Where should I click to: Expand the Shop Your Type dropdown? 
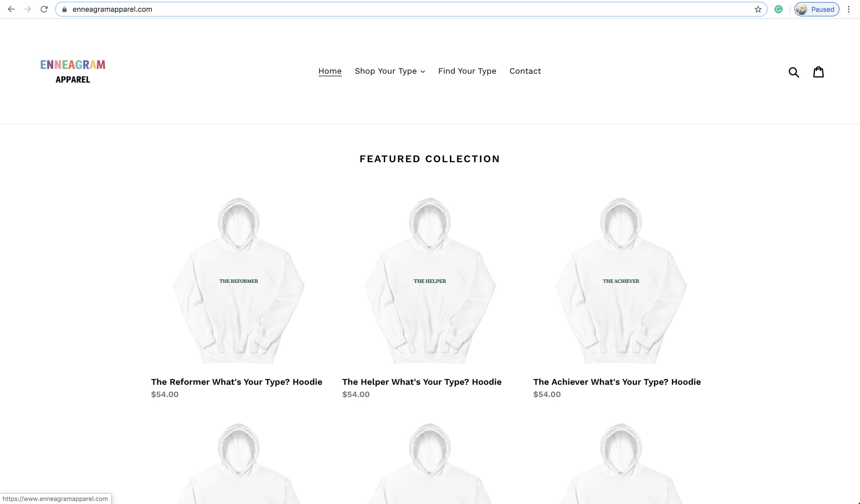(x=390, y=71)
